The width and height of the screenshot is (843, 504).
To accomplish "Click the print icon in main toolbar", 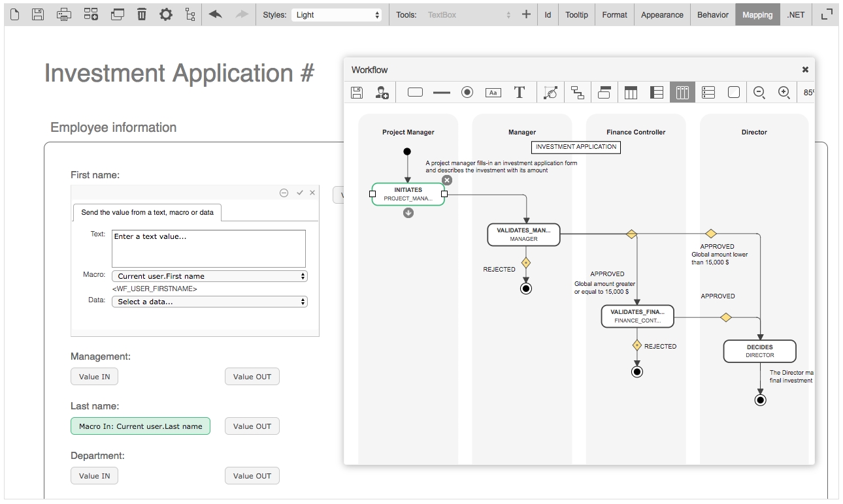I will [x=64, y=14].
